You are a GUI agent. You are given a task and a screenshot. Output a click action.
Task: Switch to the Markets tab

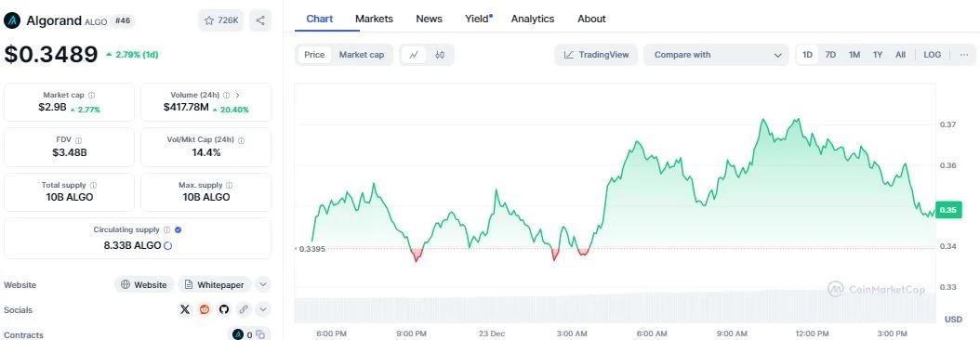coord(374,19)
